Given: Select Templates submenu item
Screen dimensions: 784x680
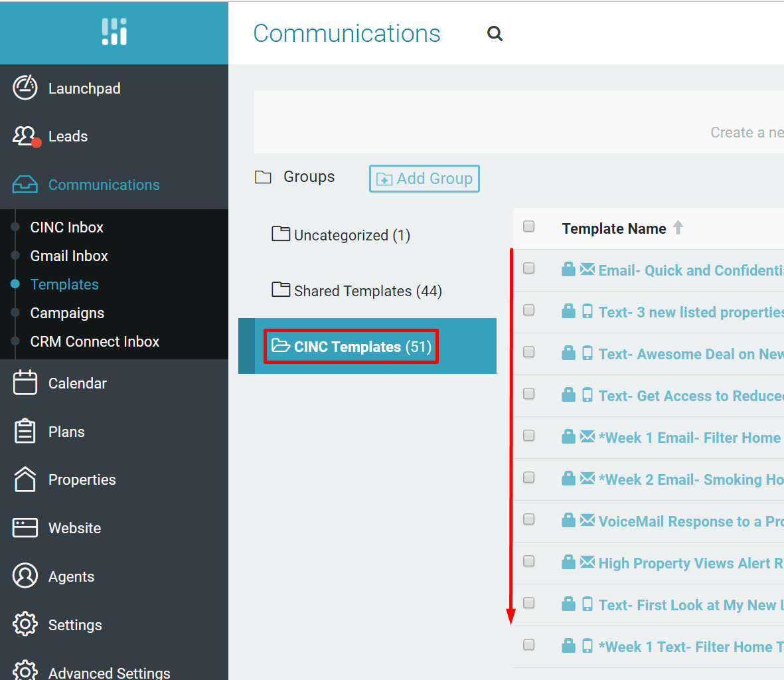Looking at the screenshot, I should pos(64,284).
